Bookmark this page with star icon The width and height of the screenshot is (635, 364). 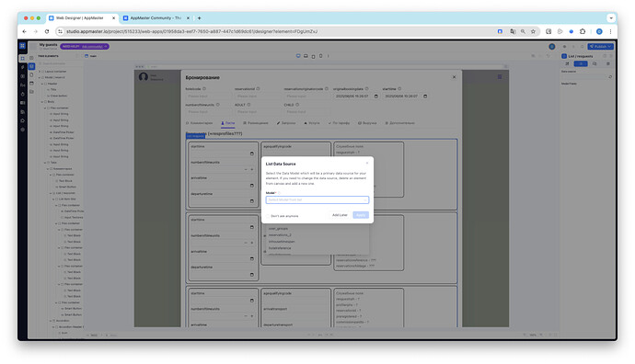pos(533,31)
